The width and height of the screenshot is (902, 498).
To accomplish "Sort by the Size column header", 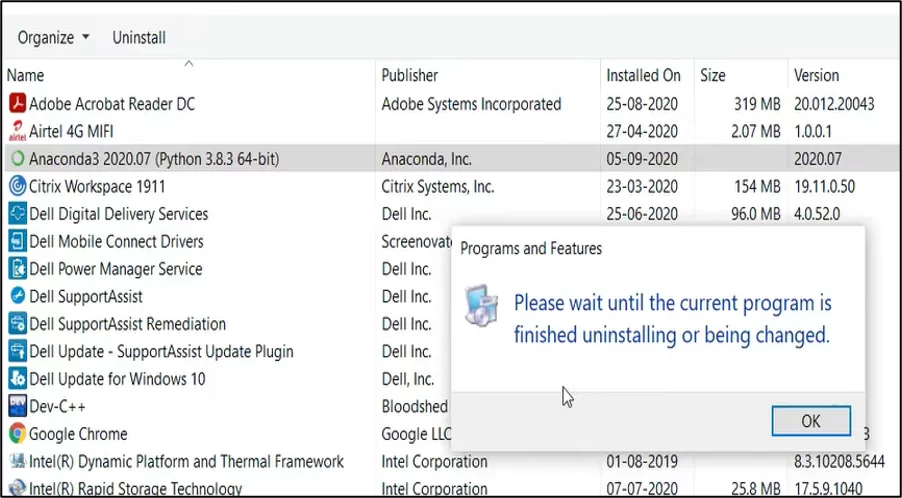I will [713, 75].
